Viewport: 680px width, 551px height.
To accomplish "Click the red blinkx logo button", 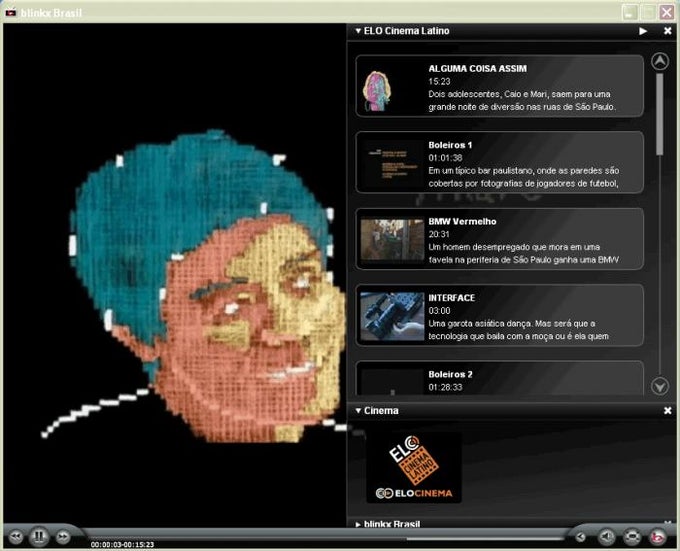I will coord(657,537).
